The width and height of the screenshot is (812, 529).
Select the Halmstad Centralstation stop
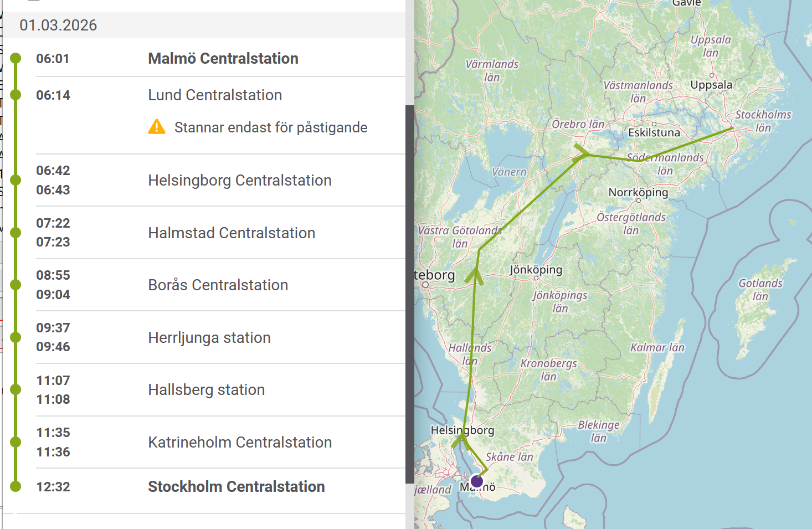[232, 233]
